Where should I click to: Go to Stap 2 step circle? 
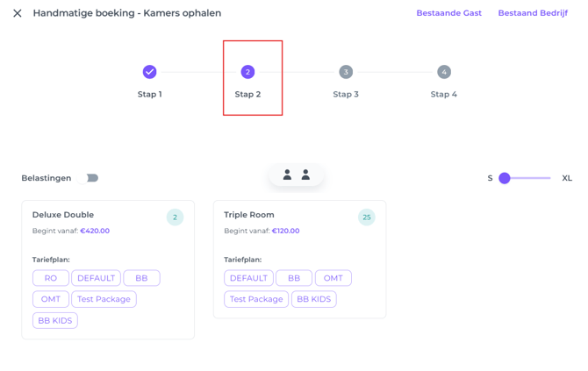tap(247, 72)
